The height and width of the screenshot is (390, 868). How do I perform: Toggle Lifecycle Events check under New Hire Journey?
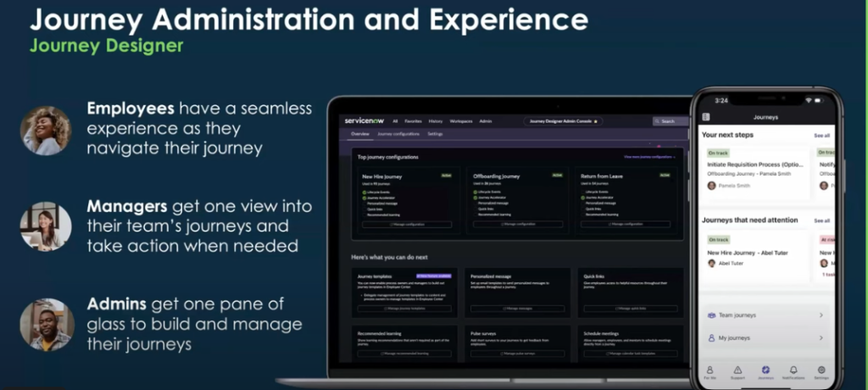[x=364, y=192]
